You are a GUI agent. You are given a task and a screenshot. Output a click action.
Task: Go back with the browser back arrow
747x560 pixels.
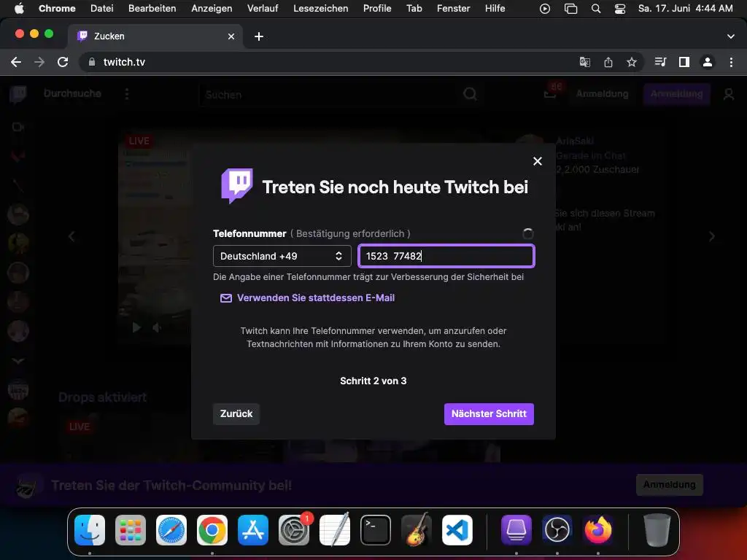click(16, 62)
